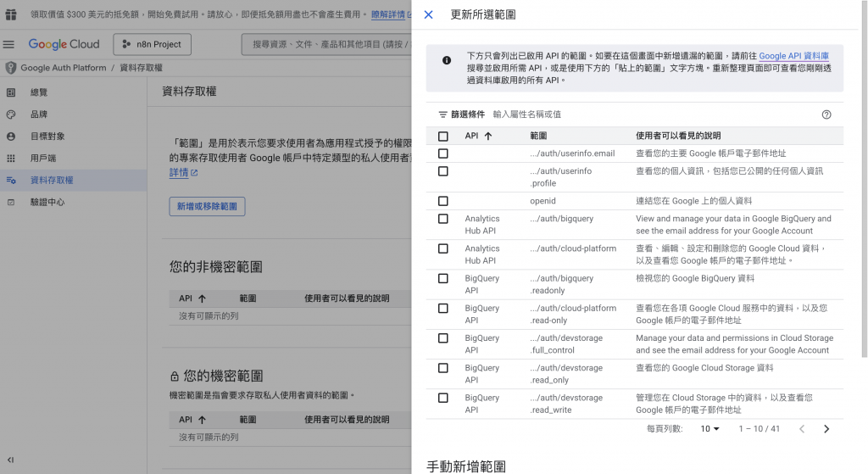Screen dimensions: 868x474
Task: Close the 更新所選範圍 panel
Action: [428, 14]
